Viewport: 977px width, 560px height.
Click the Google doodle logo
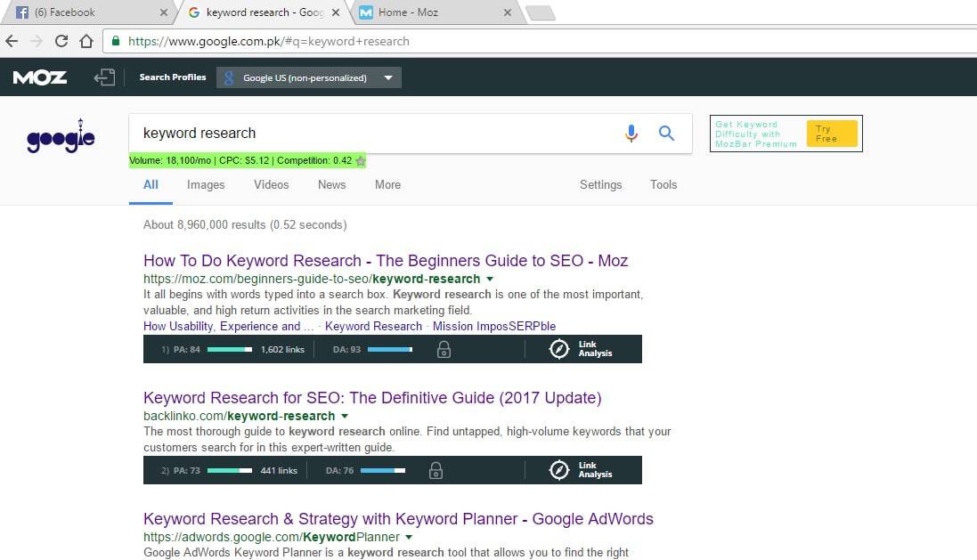click(x=61, y=136)
